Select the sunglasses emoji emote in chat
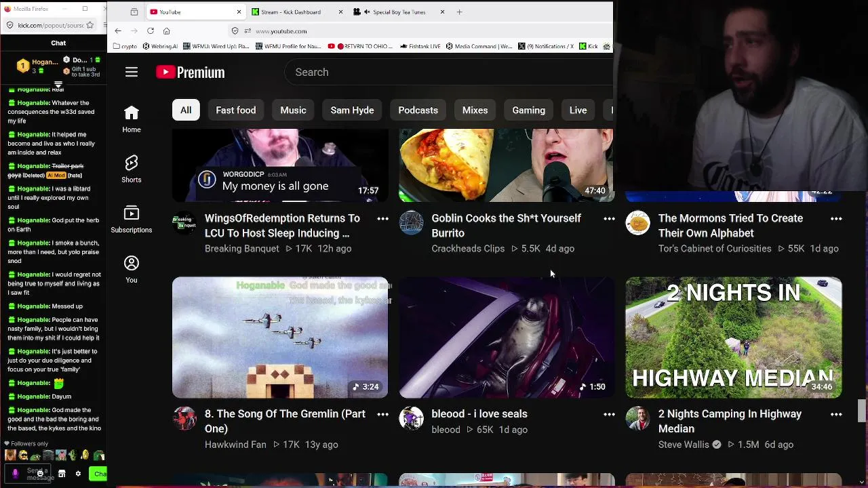 tap(24, 455)
